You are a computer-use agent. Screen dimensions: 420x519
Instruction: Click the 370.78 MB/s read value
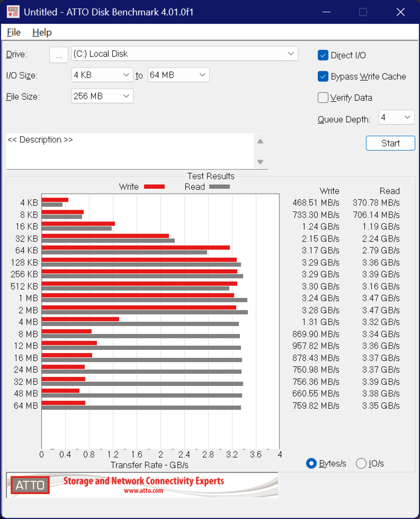tap(376, 202)
